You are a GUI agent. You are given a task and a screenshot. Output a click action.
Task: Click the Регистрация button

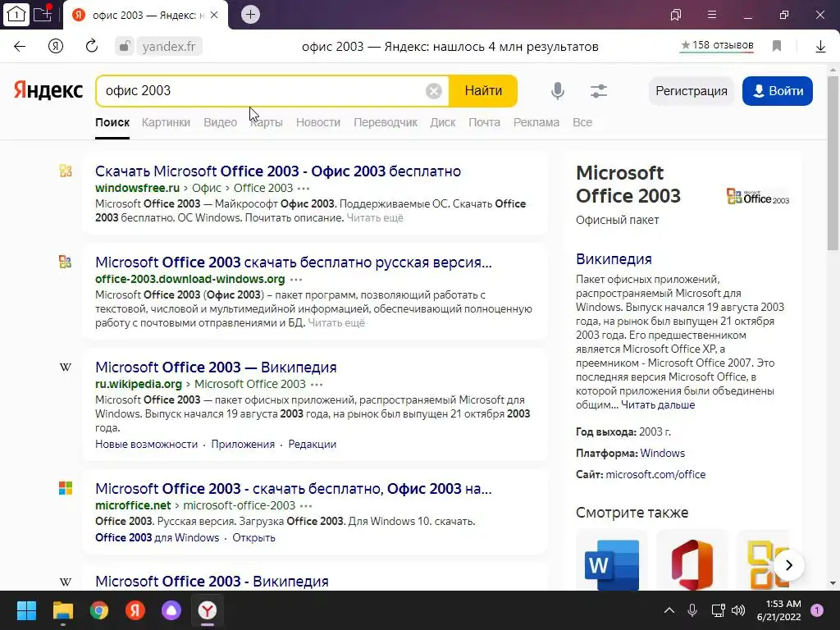[691, 91]
